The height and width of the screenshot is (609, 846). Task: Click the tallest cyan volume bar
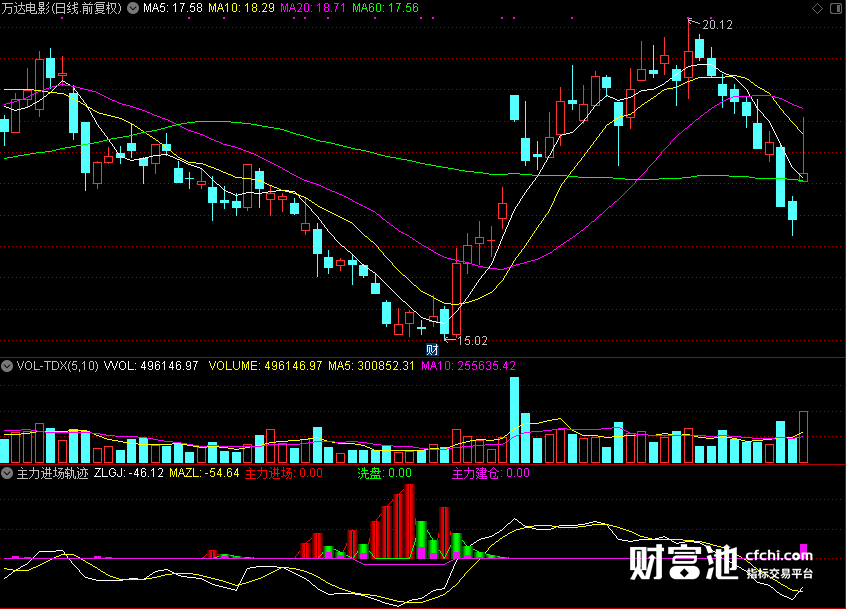pyautogui.click(x=515, y=420)
